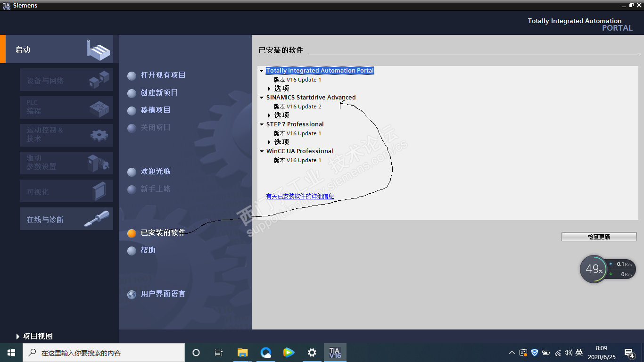Expand 选项 under Totally Integrated Automation Portal

pyautogui.click(x=270, y=88)
